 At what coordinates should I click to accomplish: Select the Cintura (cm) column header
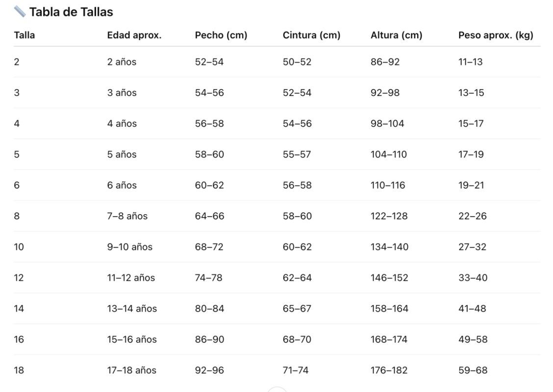(x=311, y=35)
